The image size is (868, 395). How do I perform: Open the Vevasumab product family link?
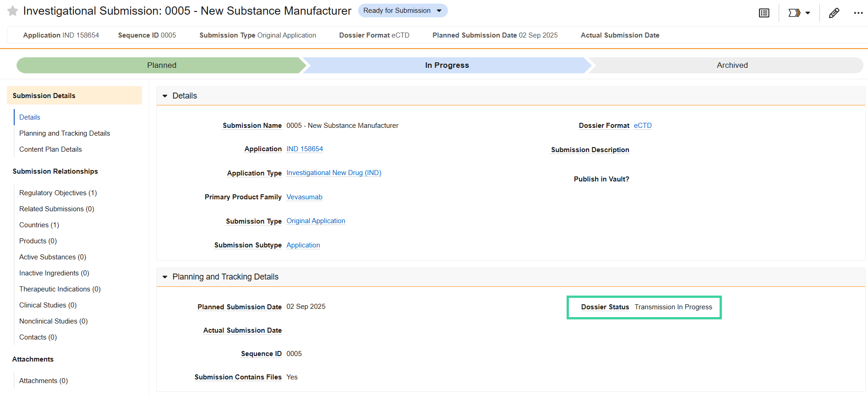pyautogui.click(x=305, y=197)
